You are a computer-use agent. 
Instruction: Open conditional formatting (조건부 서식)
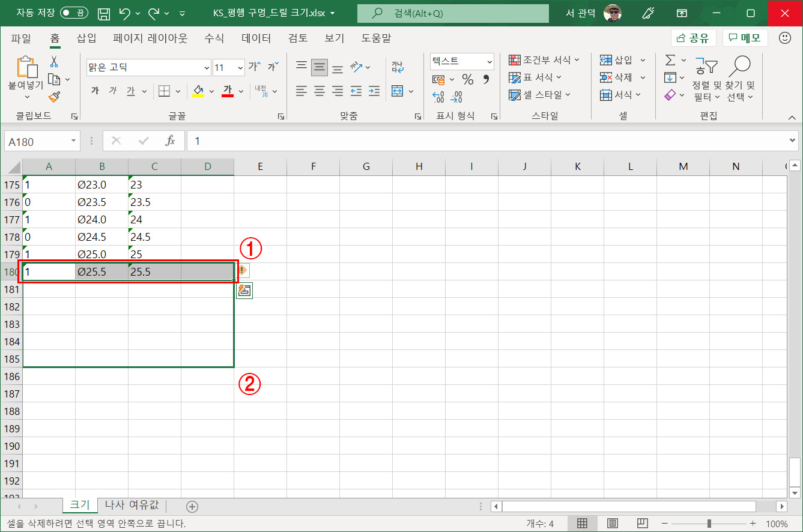pyautogui.click(x=539, y=59)
